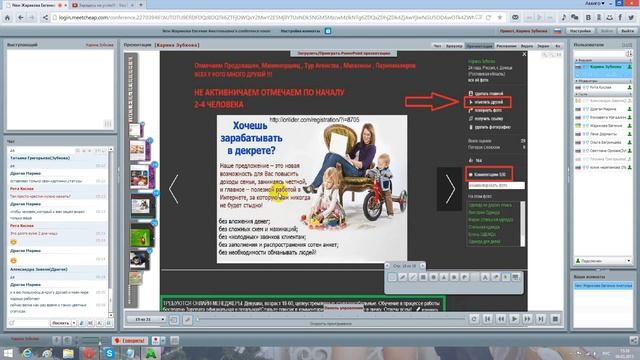Open the dropdown at bottom of users panel

tap(628, 261)
